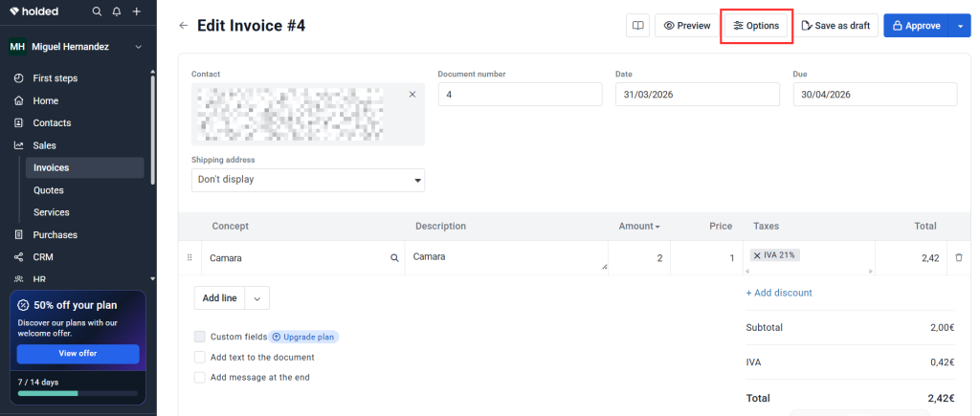Screen dimensions: 980x416
Task: Remove the IVA 21% tax tag
Action: coord(757,254)
